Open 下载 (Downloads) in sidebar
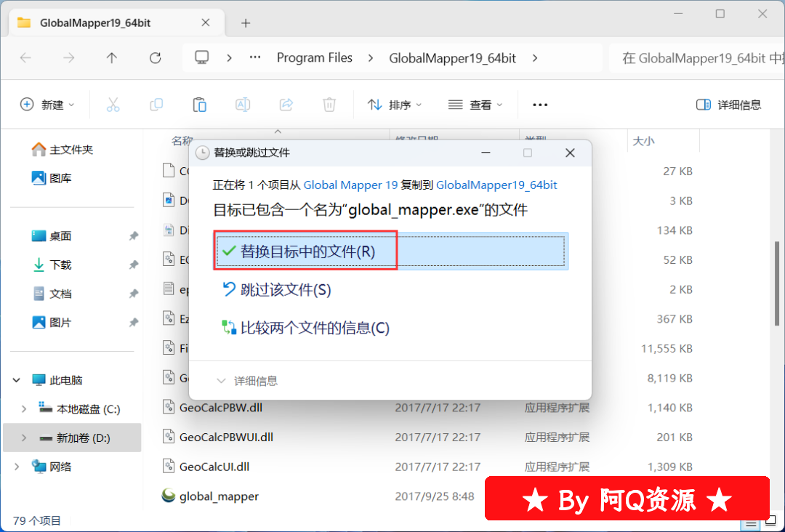The height and width of the screenshot is (532, 785). (52, 265)
